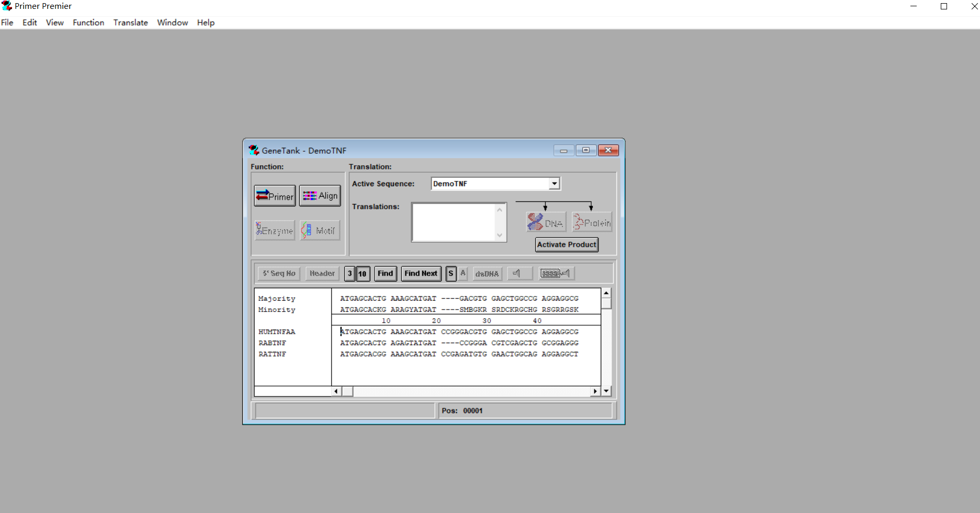Click the 5' Seq No button
Image resolution: width=980 pixels, height=513 pixels.
[279, 273]
